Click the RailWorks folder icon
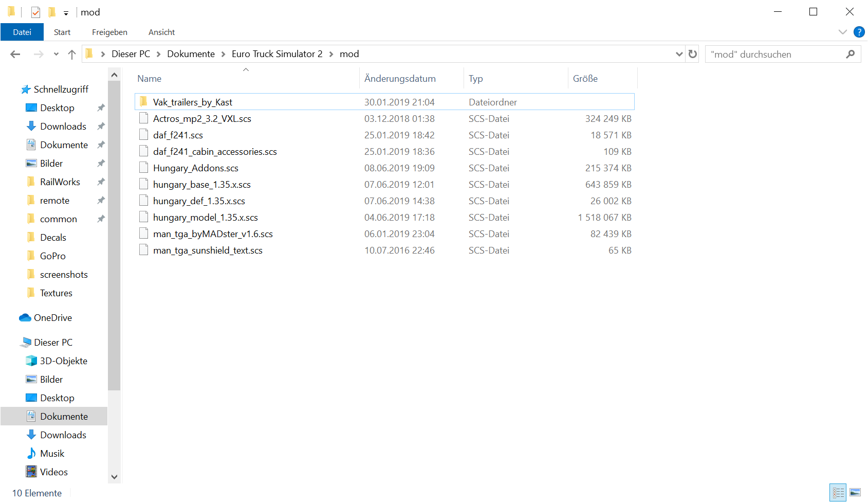 [x=31, y=182]
